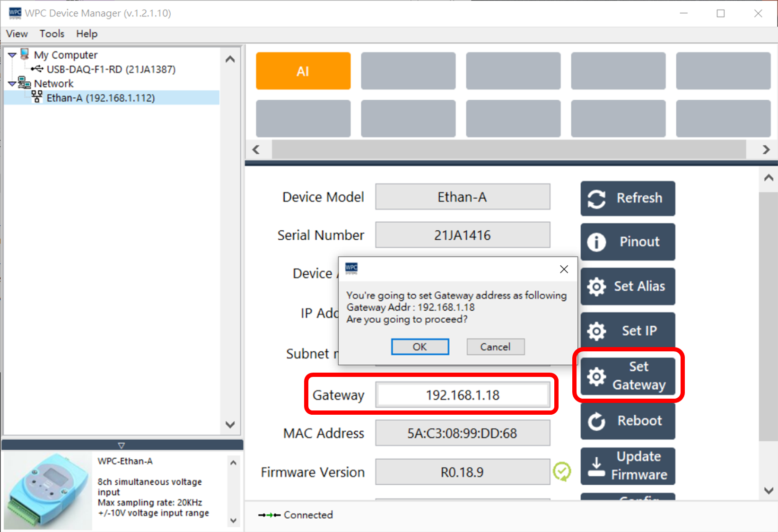Click the Refresh device info button
778x532 pixels.
coord(627,198)
